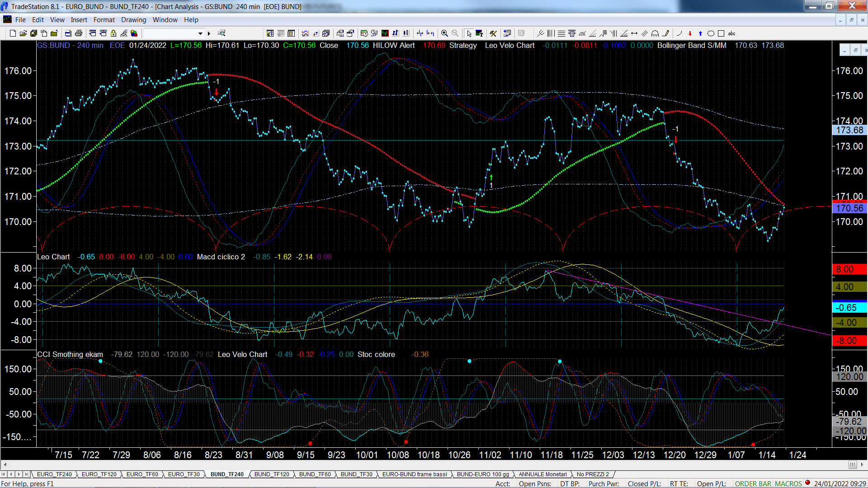This screenshot has width=868, height=488.
Task: Switch to the EURO_TF120 tab
Action: pyautogui.click(x=99, y=474)
